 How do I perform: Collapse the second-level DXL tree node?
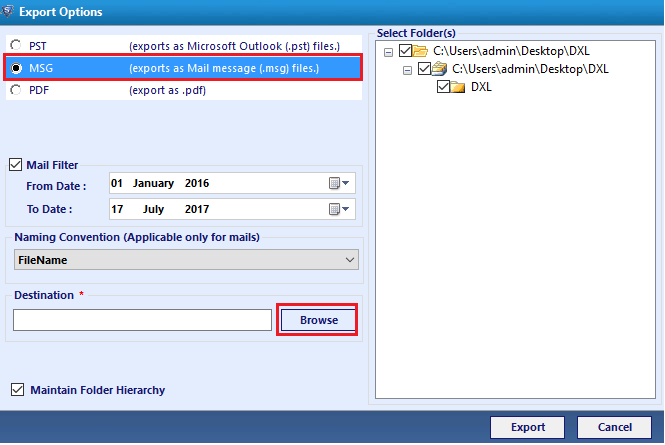point(407,69)
